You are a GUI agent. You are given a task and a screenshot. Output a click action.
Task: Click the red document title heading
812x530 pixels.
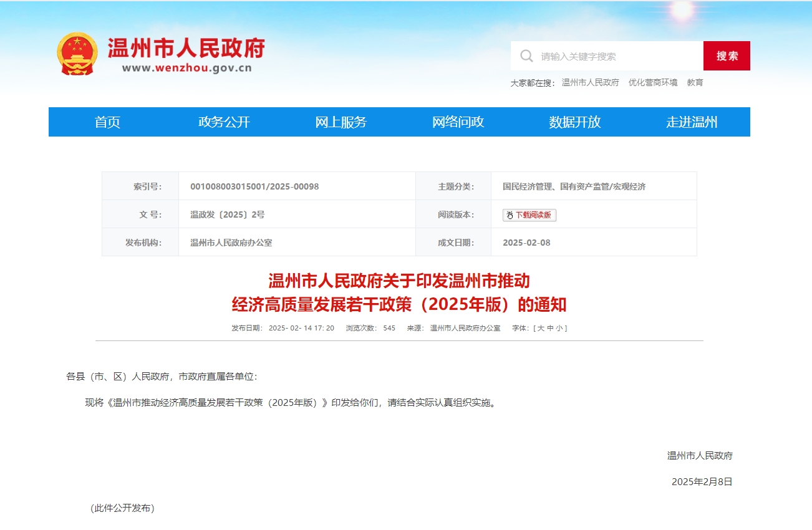click(x=399, y=292)
